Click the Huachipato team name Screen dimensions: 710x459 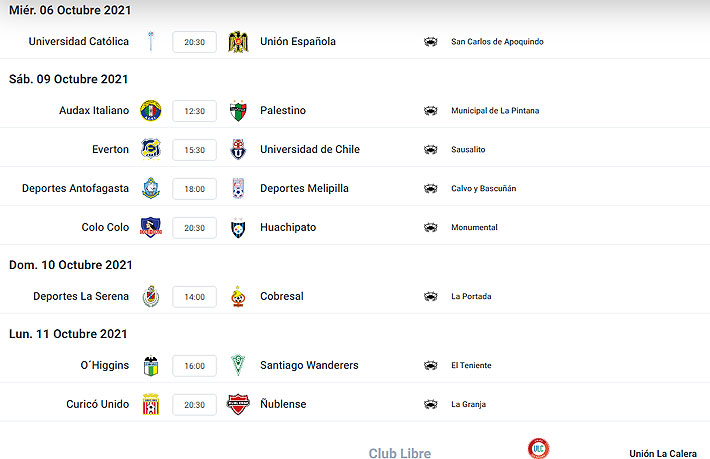(x=288, y=227)
